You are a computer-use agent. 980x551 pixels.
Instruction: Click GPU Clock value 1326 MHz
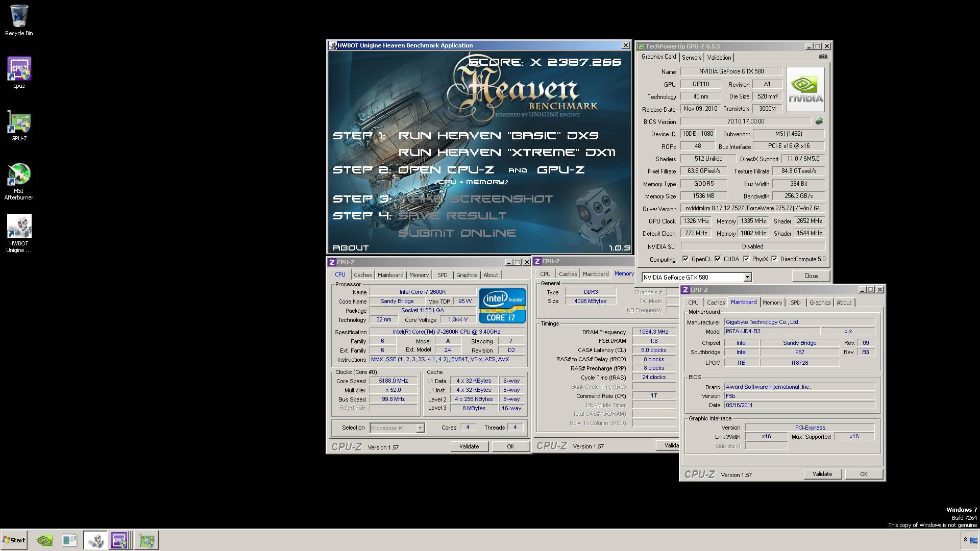(x=696, y=221)
